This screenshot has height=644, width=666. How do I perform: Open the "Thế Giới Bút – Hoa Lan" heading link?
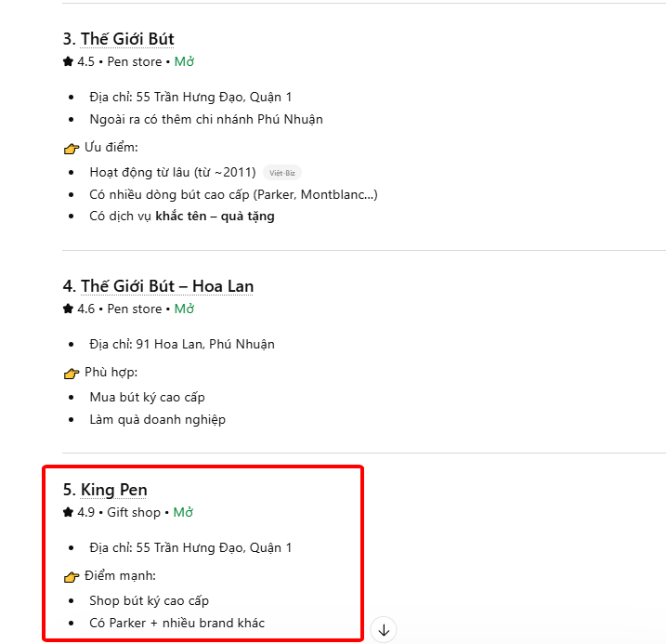(167, 286)
